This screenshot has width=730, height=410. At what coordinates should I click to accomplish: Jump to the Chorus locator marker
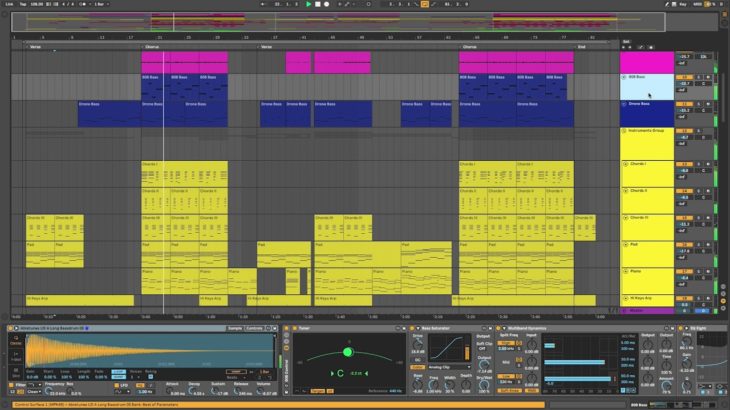click(x=152, y=46)
